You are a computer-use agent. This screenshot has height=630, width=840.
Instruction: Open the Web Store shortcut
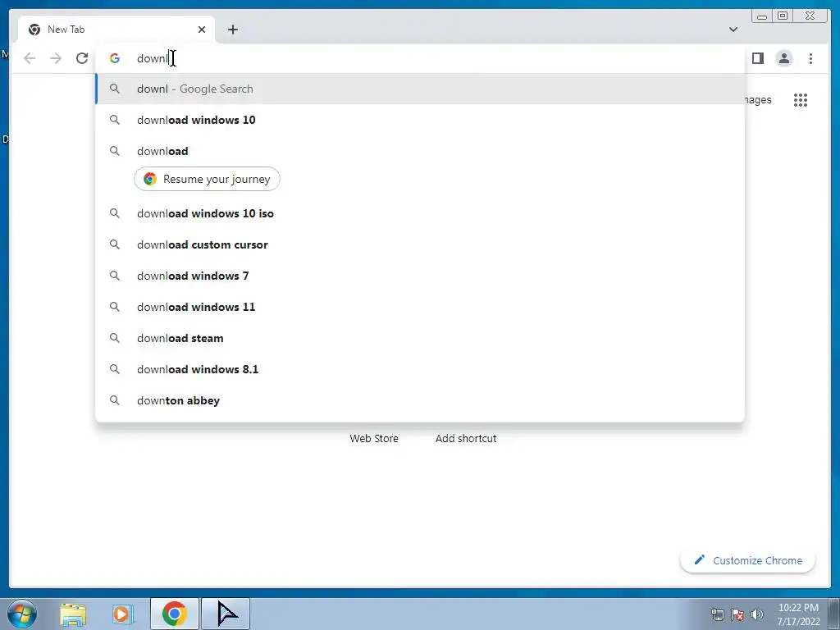click(374, 438)
